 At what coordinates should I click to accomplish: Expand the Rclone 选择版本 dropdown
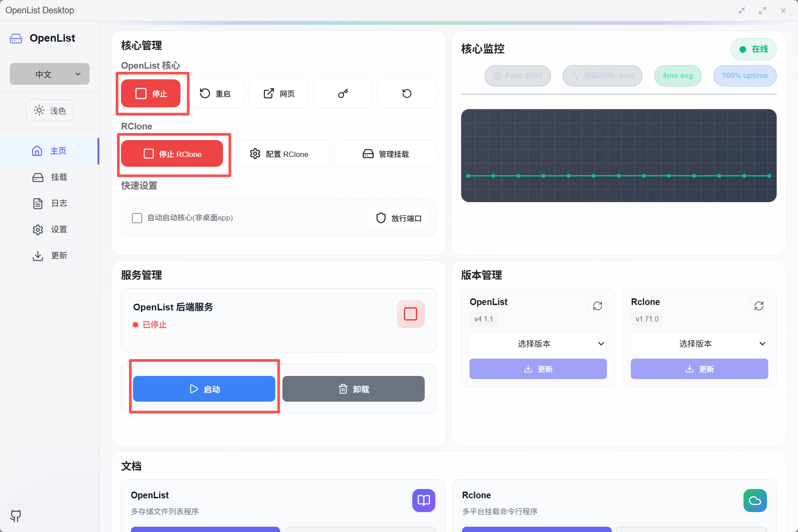click(699, 344)
